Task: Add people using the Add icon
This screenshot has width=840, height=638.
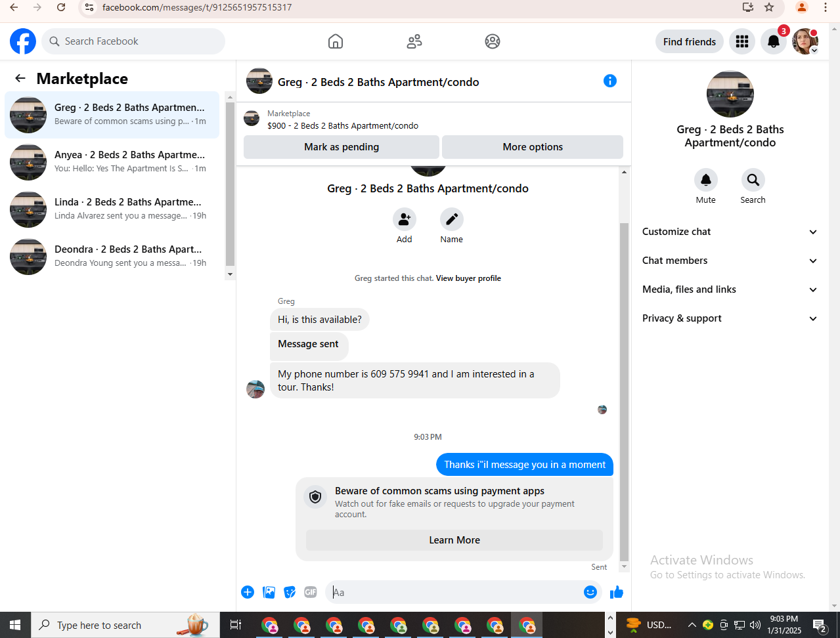Action: pos(405,219)
